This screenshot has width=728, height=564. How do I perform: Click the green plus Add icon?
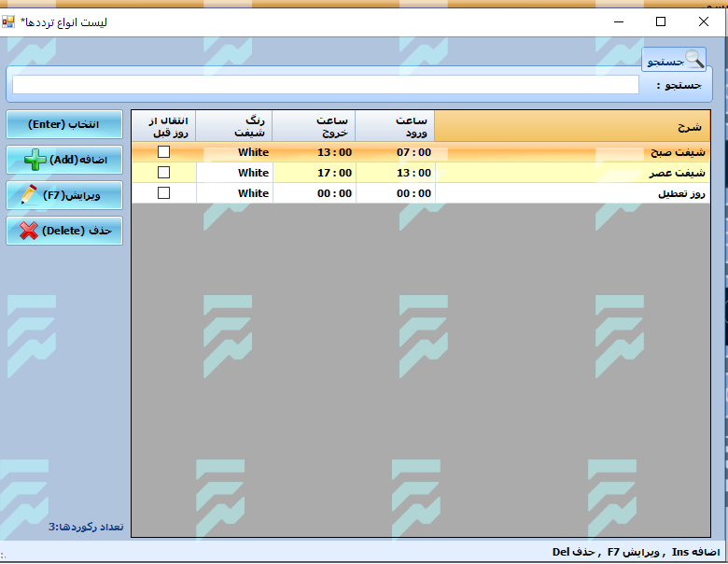point(35,160)
